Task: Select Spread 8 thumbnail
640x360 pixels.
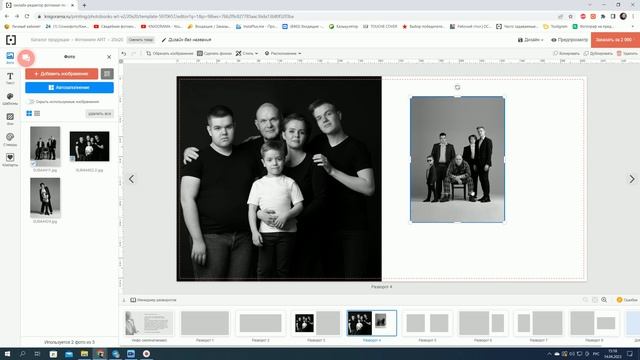Action: pos(594,323)
